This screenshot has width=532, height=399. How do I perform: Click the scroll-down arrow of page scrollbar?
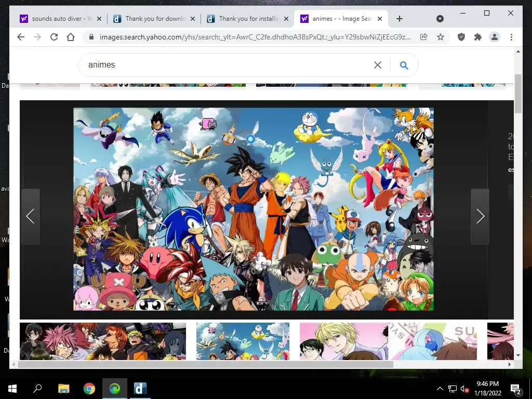tap(518, 355)
